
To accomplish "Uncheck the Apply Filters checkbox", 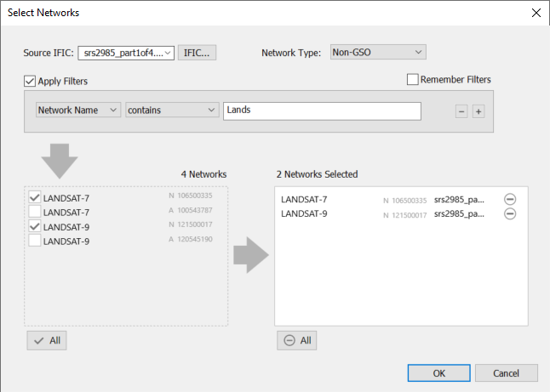I will pyautogui.click(x=30, y=82).
